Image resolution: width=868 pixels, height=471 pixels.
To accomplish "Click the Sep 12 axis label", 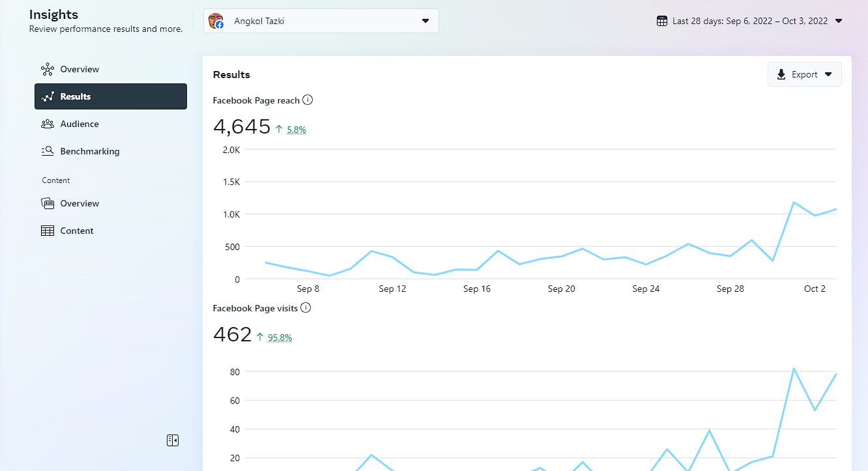I will point(392,289).
